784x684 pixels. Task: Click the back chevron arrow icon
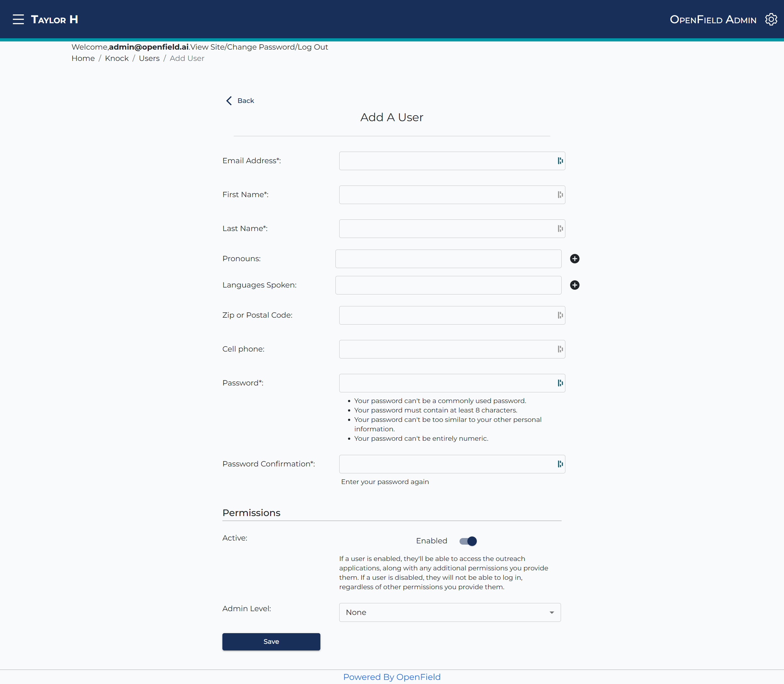229,101
